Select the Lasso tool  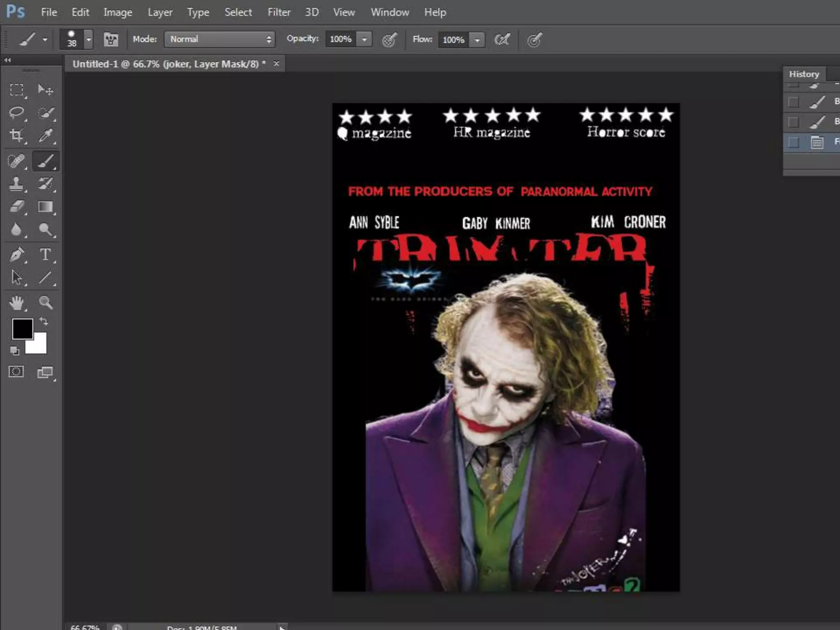16,112
